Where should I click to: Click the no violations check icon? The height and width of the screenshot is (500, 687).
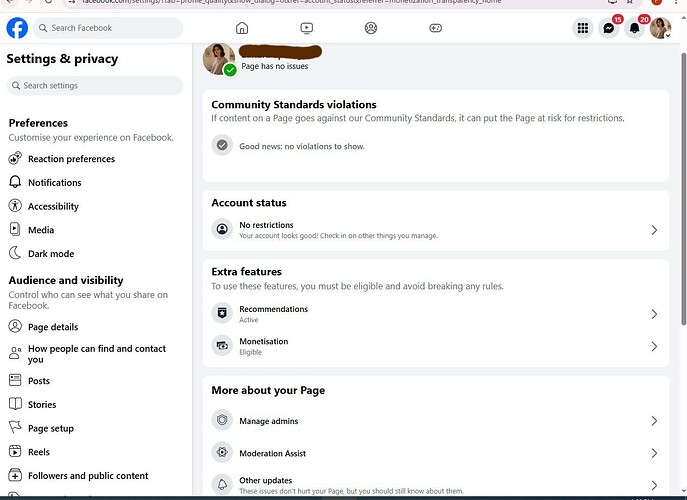click(x=222, y=145)
